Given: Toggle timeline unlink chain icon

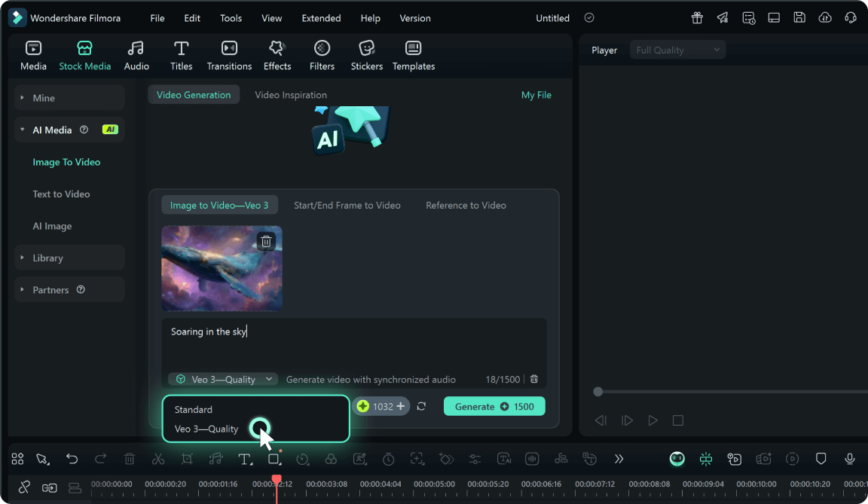Looking at the screenshot, I should 24,487.
